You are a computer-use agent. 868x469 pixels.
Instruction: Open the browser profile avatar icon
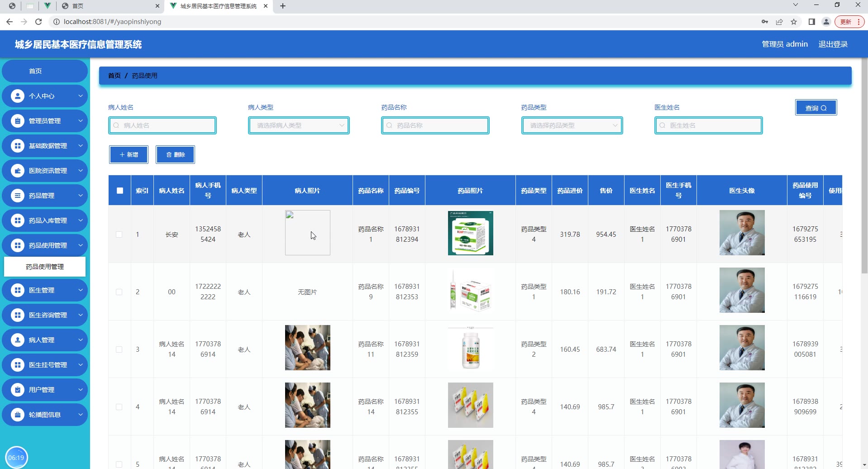[826, 22]
